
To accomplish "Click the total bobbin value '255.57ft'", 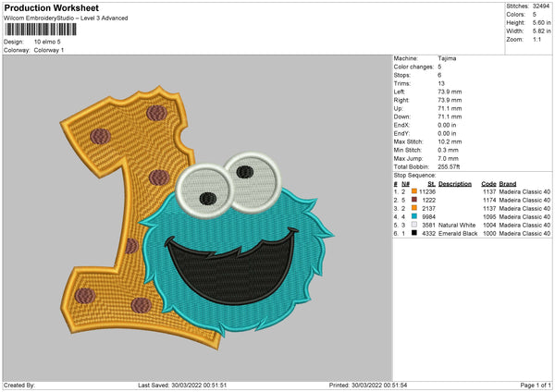I will (449, 166).
